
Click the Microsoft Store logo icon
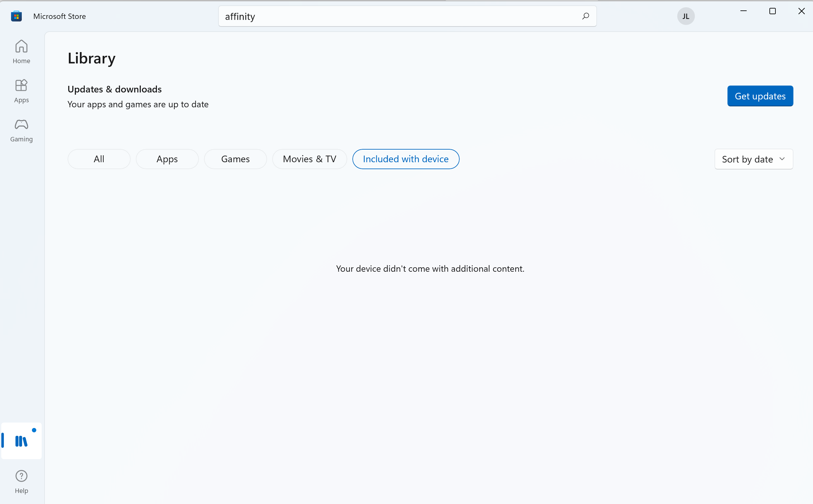pos(16,16)
